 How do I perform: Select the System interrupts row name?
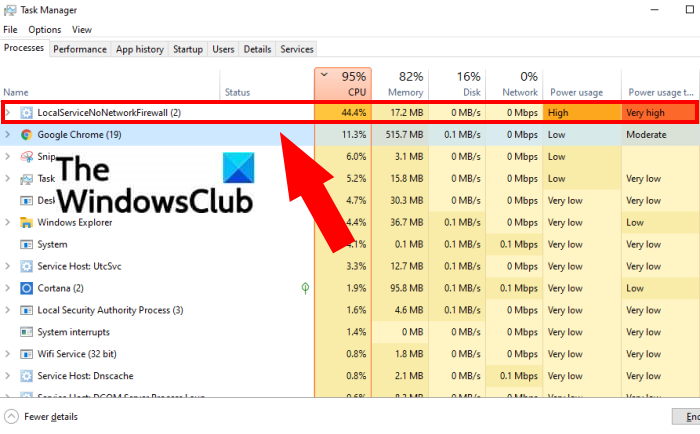pyautogui.click(x=73, y=332)
